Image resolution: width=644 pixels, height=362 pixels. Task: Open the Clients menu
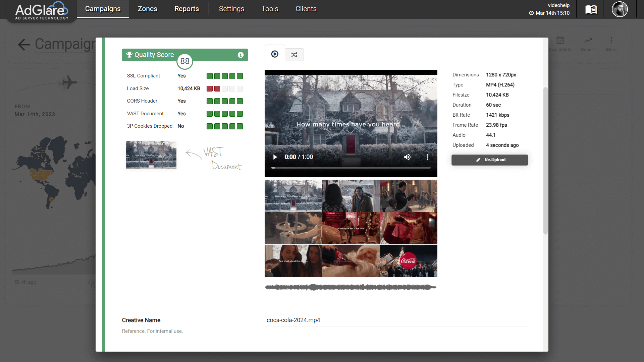306,9
